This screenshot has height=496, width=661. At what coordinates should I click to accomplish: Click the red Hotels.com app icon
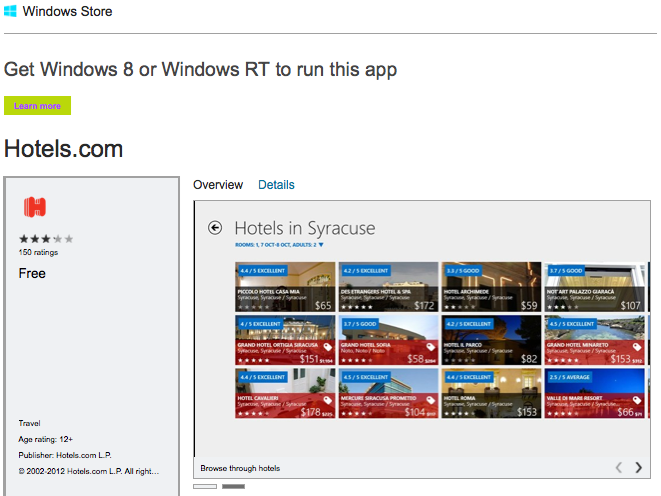pyautogui.click(x=35, y=207)
